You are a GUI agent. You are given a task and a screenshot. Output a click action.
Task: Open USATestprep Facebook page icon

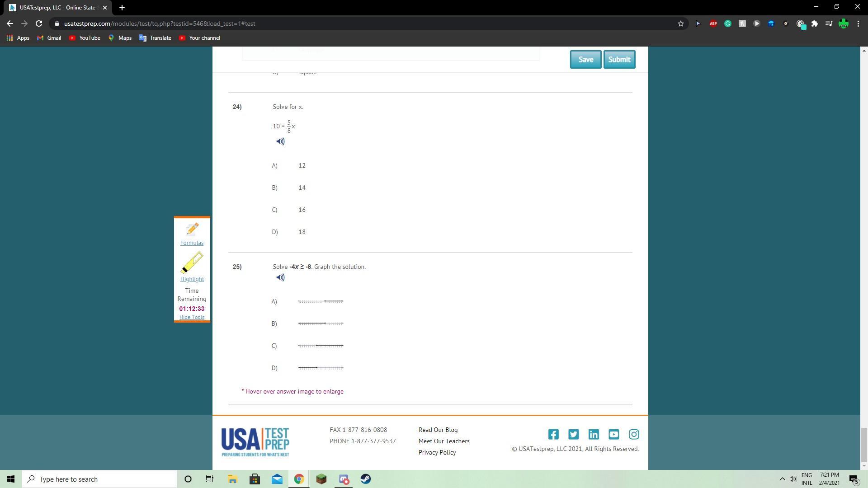[553, 435]
